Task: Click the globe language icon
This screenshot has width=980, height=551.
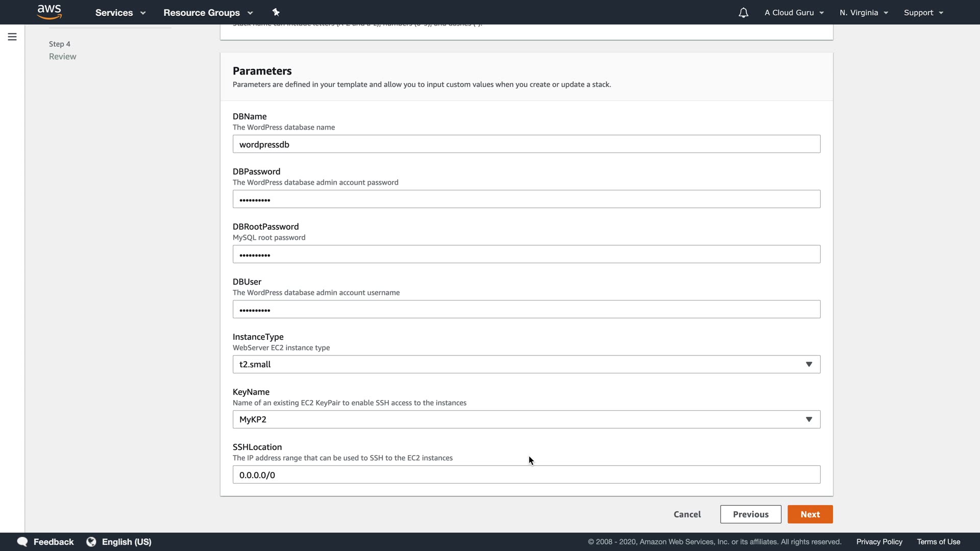Action: pyautogui.click(x=91, y=542)
